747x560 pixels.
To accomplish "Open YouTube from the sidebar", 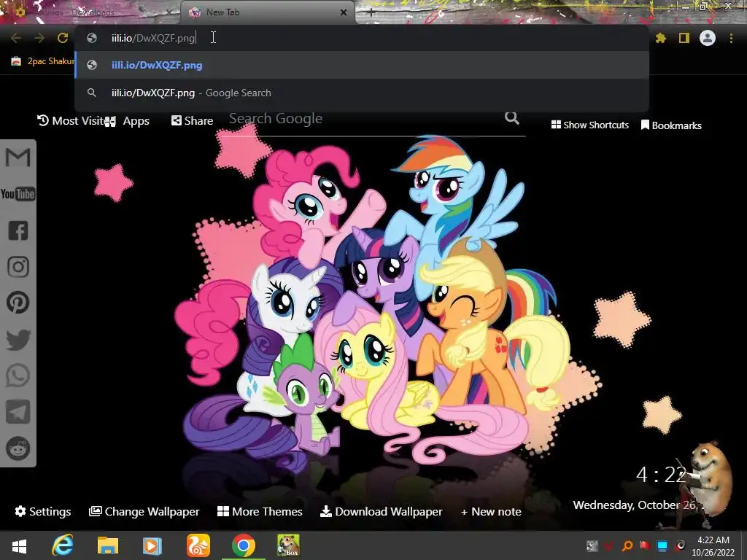I will click(x=18, y=194).
